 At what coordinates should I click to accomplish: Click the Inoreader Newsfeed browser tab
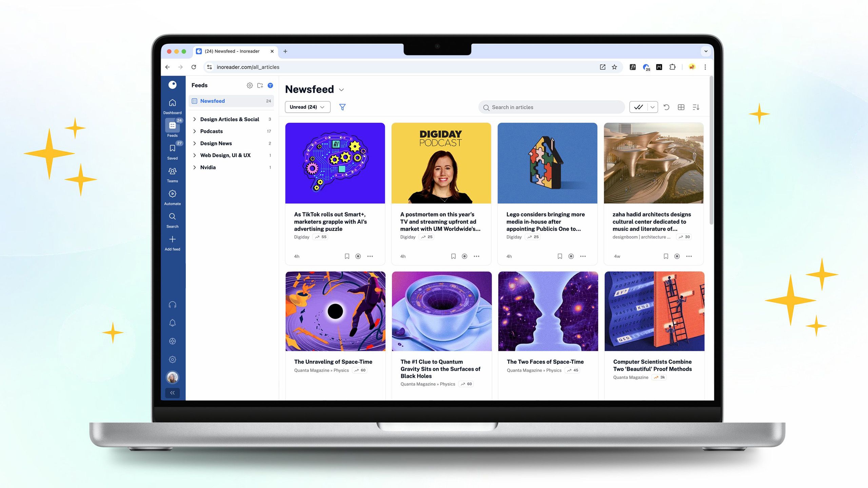(x=232, y=51)
